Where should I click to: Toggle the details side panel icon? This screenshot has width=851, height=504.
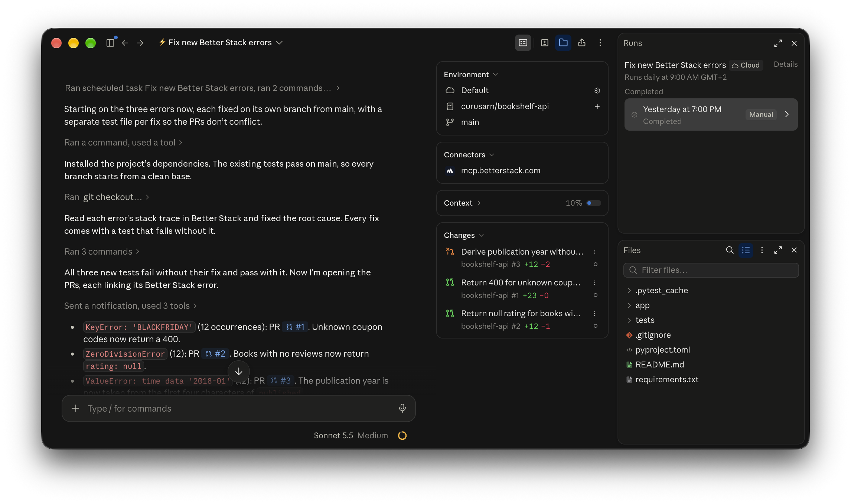(x=523, y=43)
